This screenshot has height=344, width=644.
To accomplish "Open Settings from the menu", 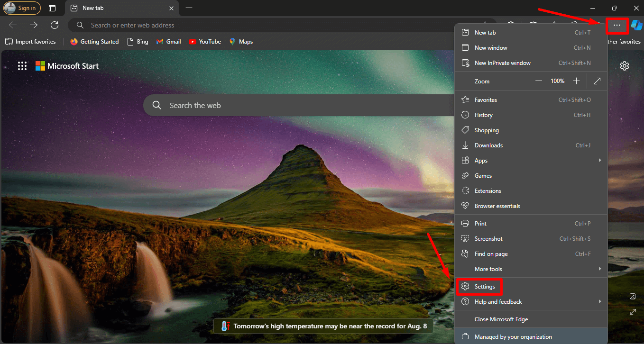I will click(531, 287).
